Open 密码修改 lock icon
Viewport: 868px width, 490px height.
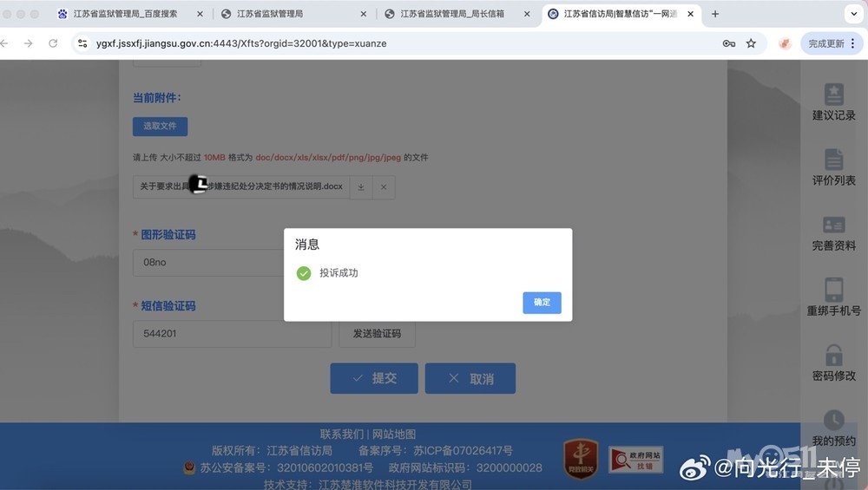(x=833, y=355)
